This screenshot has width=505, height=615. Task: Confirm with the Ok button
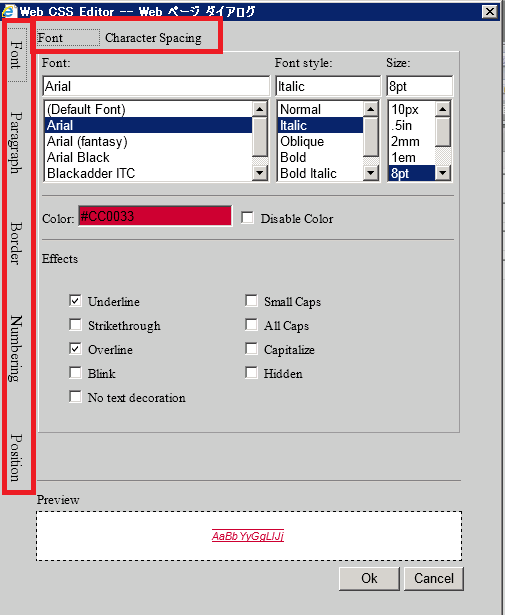(x=369, y=579)
